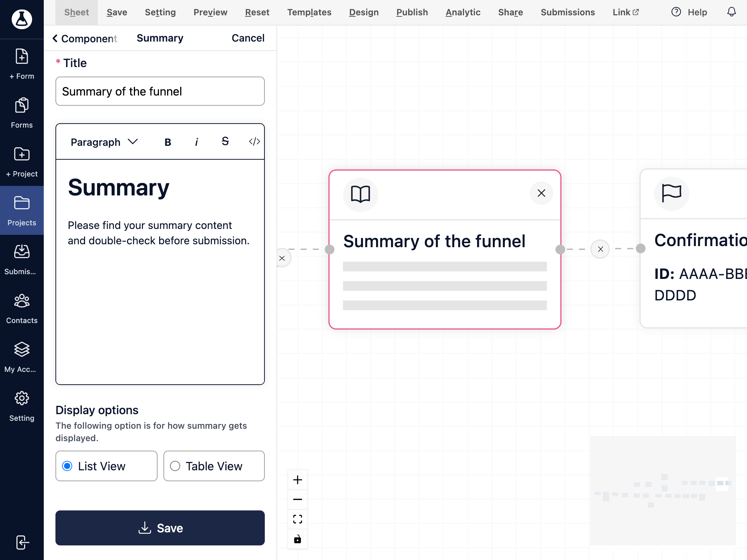
Task: Click Publish in top menu
Action: click(x=412, y=12)
